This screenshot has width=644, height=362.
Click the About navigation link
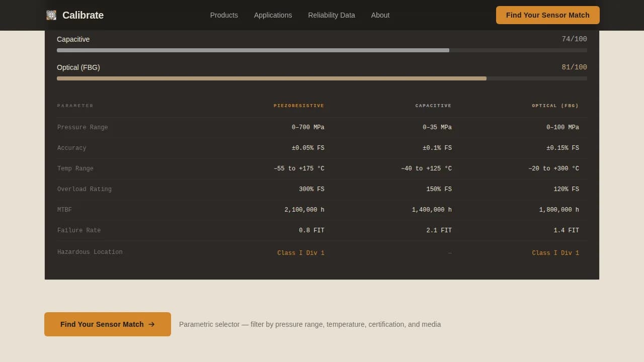coord(380,15)
